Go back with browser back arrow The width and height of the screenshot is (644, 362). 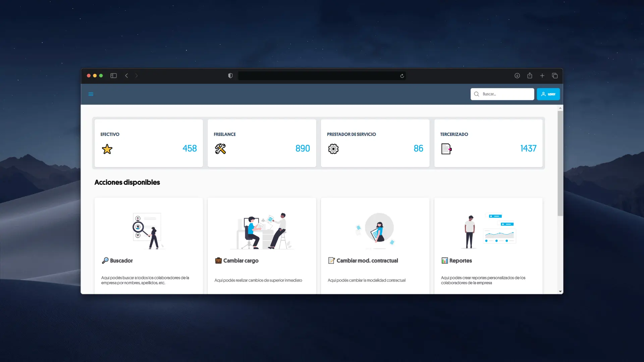(x=126, y=76)
